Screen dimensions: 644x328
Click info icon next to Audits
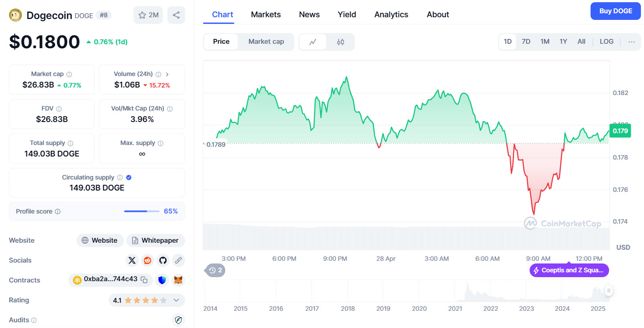[34, 320]
